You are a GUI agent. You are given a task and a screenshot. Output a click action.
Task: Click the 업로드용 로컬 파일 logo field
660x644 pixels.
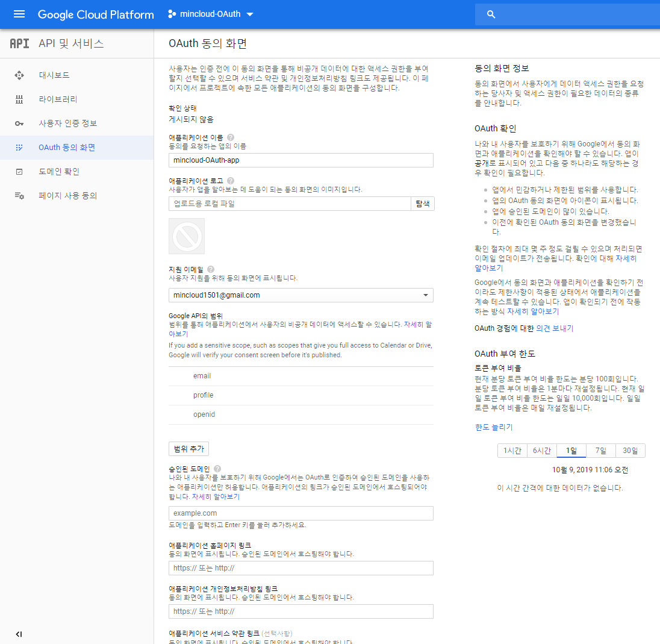click(290, 204)
